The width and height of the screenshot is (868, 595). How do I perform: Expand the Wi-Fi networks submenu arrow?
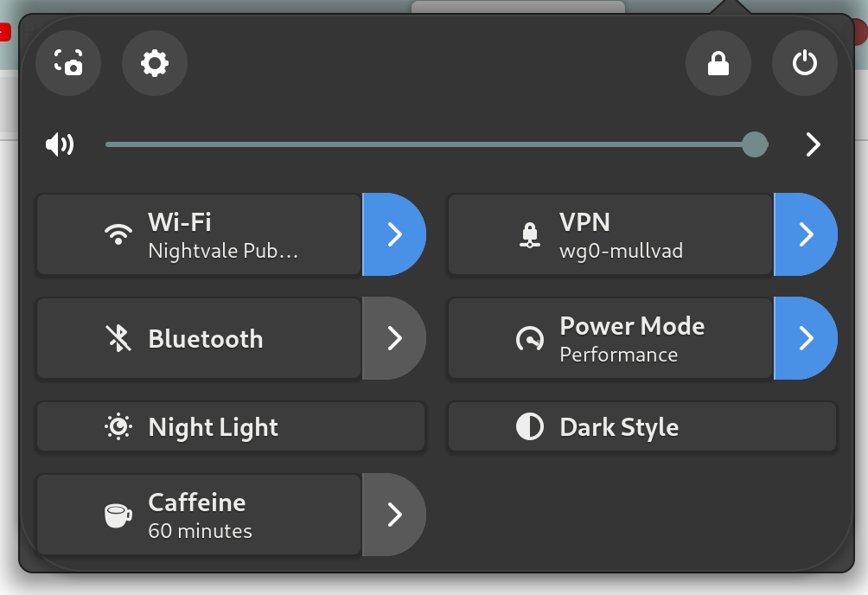(394, 234)
